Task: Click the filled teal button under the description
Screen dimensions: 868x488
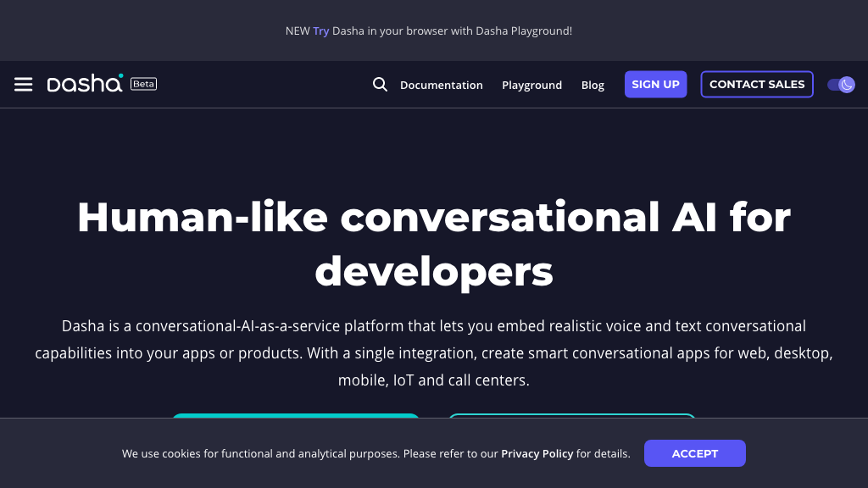Action: point(296,416)
